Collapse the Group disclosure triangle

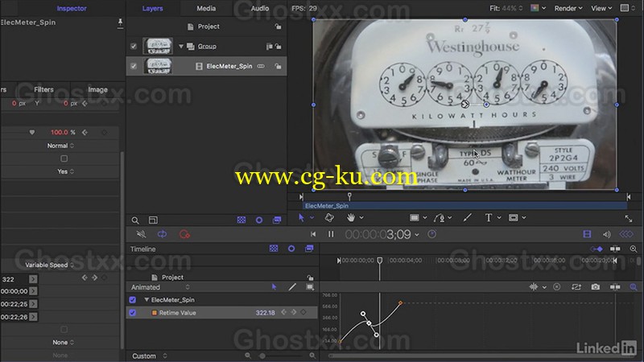coord(180,47)
